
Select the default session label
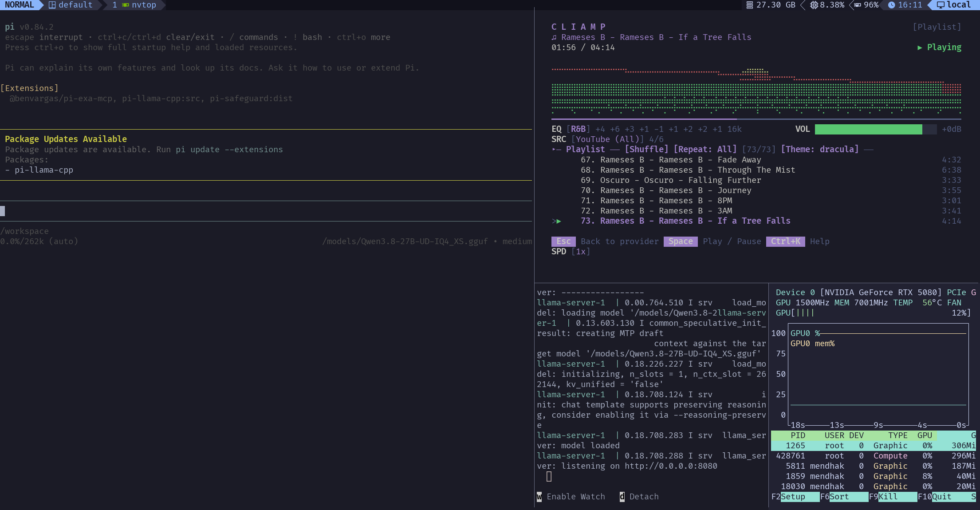pyautogui.click(x=75, y=5)
